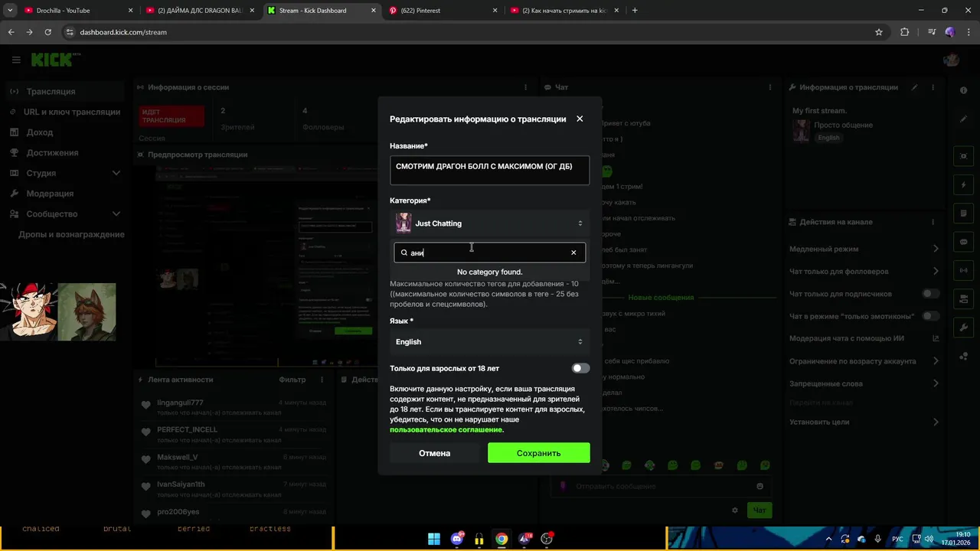Screen dimensions: 980x551
Task: Open the emoji picker in chat input
Action: tap(759, 486)
